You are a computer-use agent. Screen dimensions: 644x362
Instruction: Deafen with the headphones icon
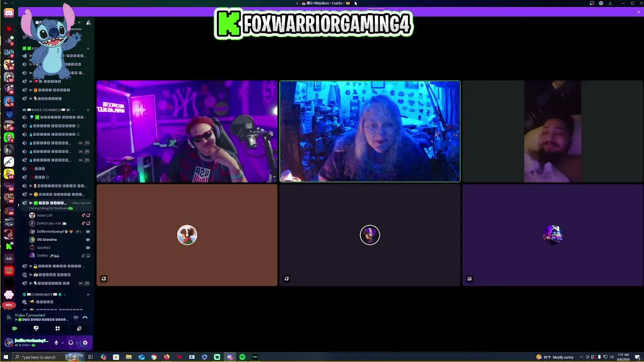coord(70,343)
